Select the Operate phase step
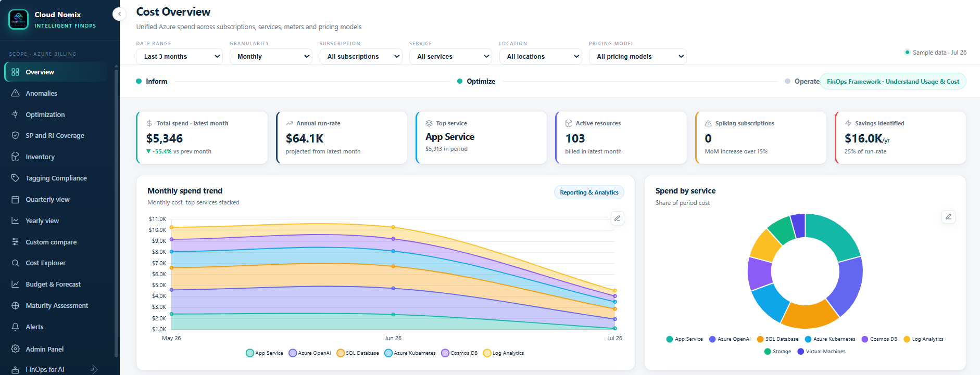 coord(802,81)
